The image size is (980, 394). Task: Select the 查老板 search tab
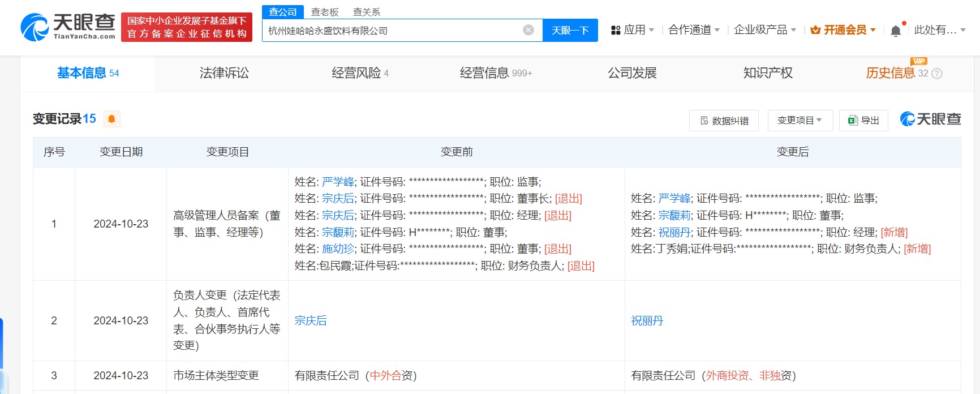325,12
